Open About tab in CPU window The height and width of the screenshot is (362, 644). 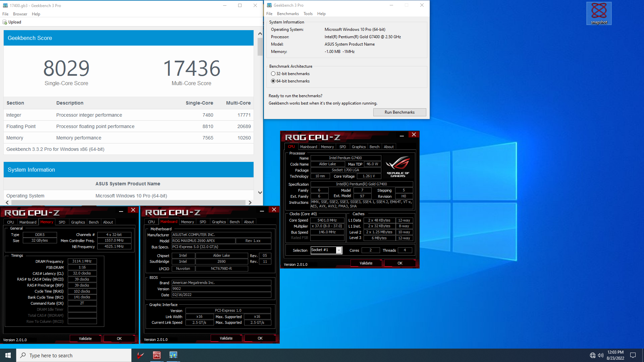coord(389,147)
